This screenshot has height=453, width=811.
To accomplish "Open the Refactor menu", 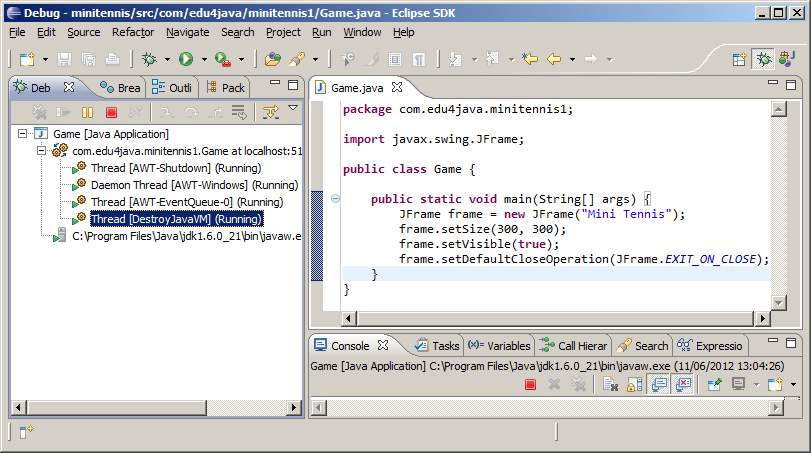I will (133, 32).
